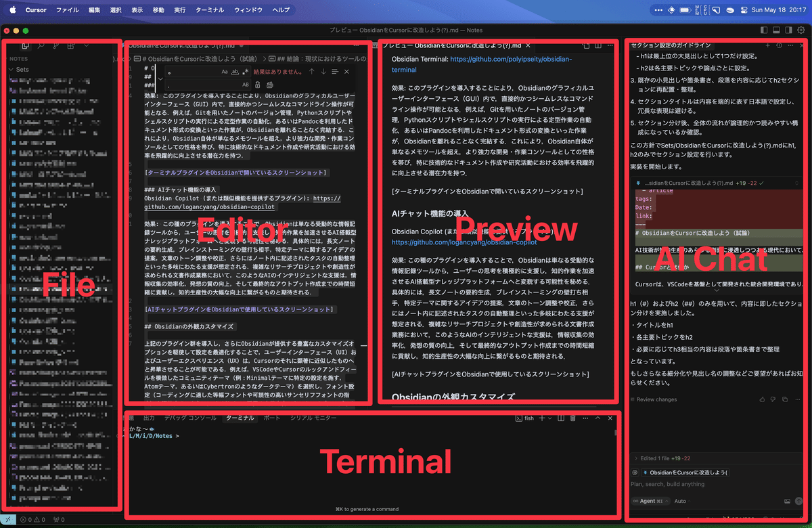This screenshot has height=528, width=812.
Task: Copy the AI chat response with the copy icon
Action: click(x=784, y=399)
